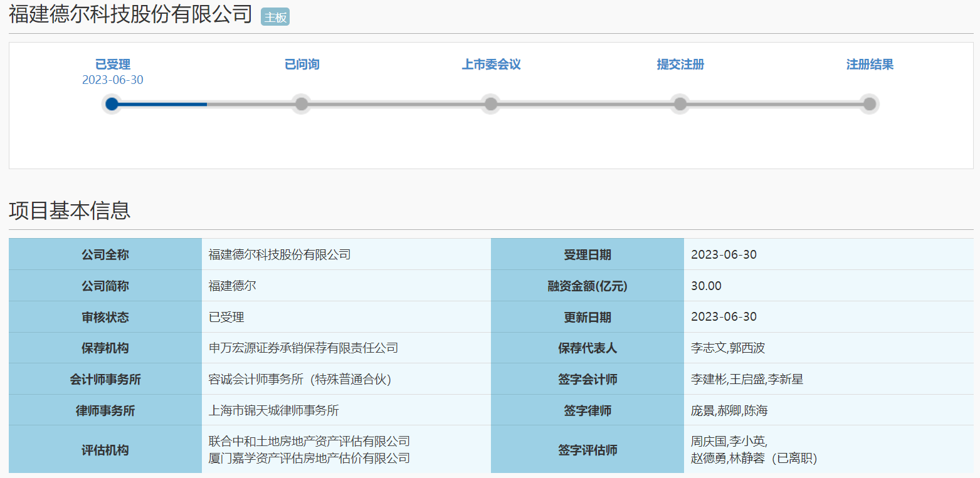Click the 受理日期 value 2023-06-30
Image resolution: width=980 pixels, height=478 pixels.
pos(724,254)
